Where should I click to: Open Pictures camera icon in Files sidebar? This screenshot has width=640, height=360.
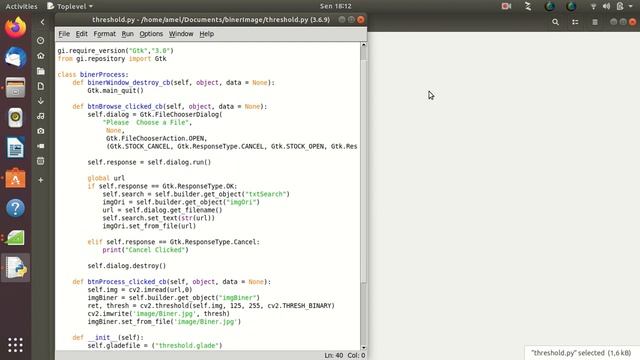coord(40,131)
